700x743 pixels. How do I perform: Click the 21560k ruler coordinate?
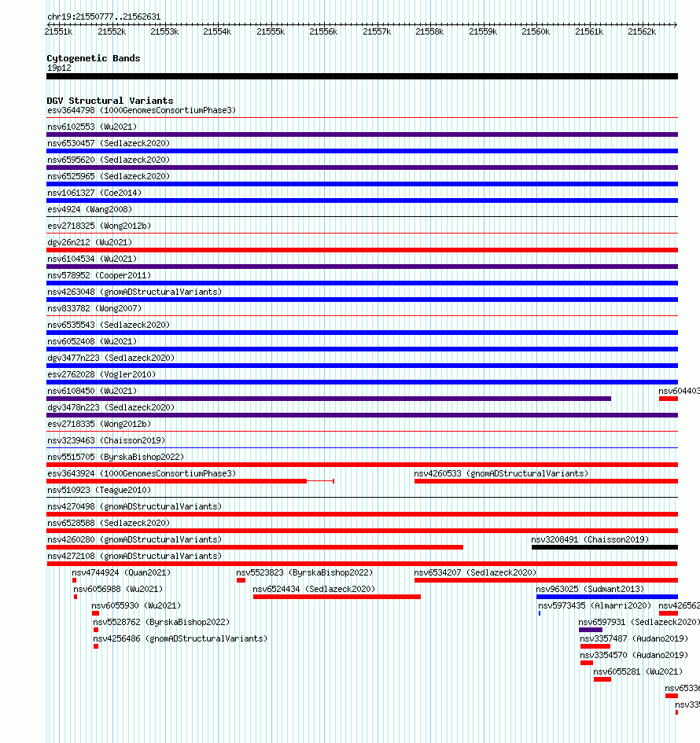(x=536, y=31)
